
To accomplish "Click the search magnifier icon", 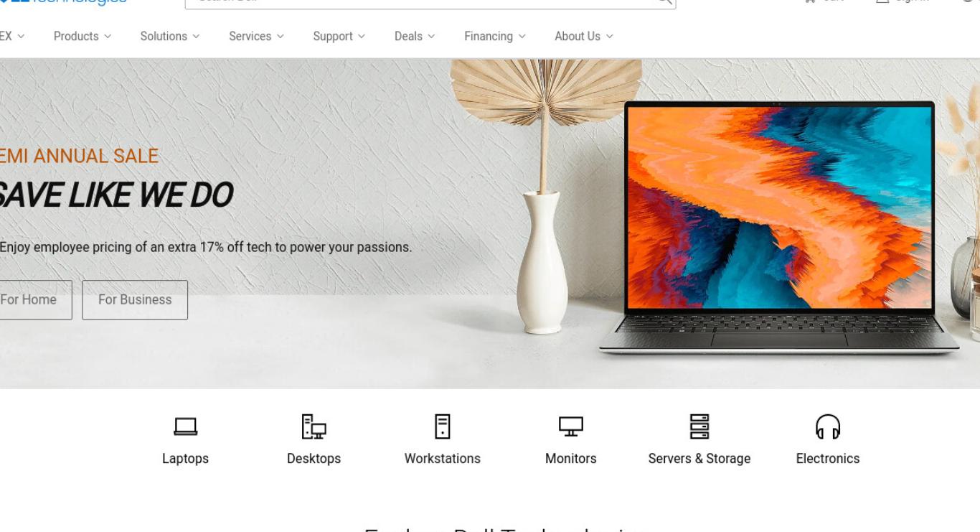I will point(664,1).
